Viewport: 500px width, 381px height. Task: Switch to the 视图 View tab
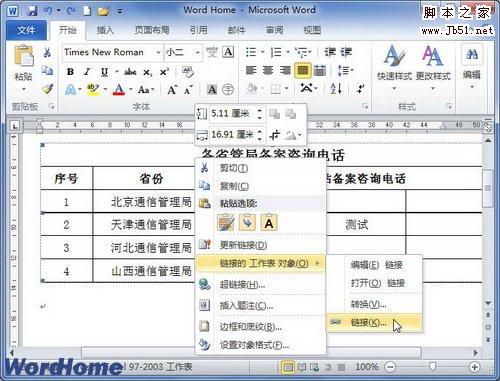pyautogui.click(x=312, y=30)
